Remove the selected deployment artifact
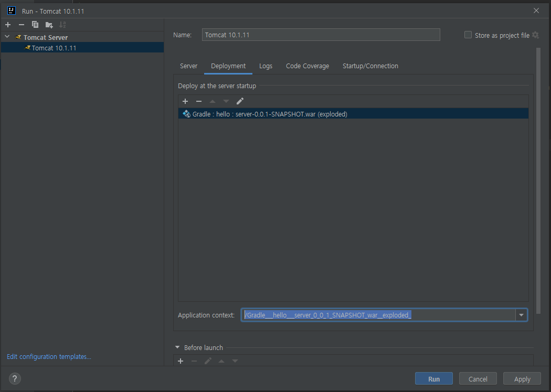Image resolution: width=551 pixels, height=392 pixels. [x=199, y=101]
